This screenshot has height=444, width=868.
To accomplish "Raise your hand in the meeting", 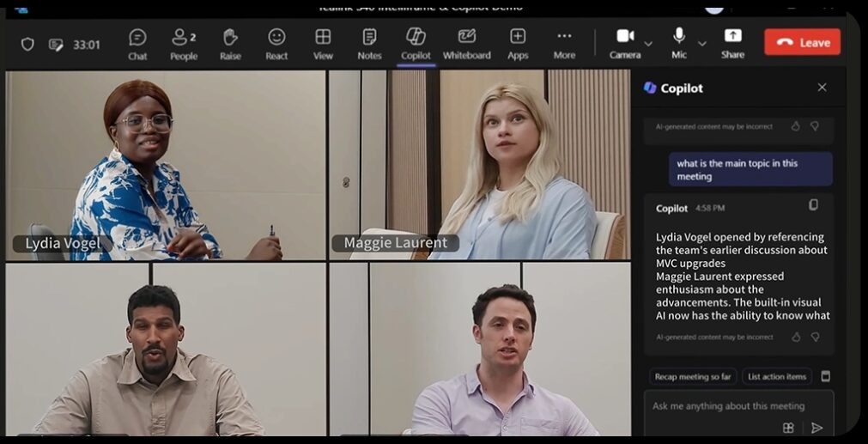I will 230,43.
